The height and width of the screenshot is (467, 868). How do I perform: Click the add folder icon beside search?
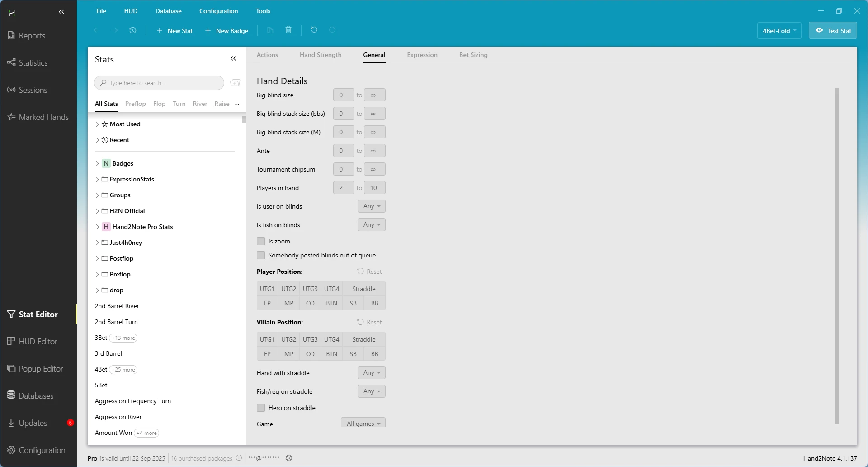235,83
